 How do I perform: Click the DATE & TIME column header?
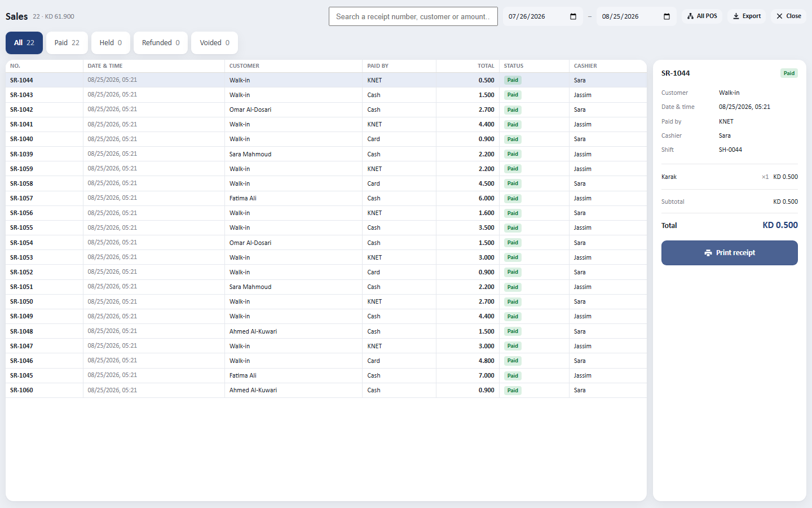coord(153,66)
